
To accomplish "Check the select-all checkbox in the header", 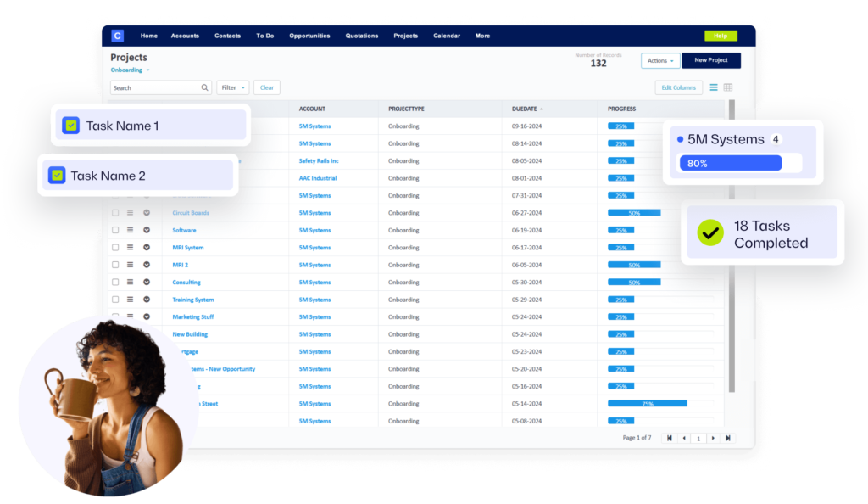I will pyautogui.click(x=114, y=109).
